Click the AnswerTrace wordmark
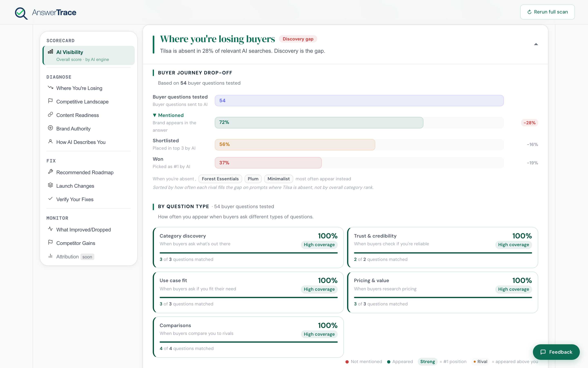This screenshot has height=368, width=588. click(54, 12)
